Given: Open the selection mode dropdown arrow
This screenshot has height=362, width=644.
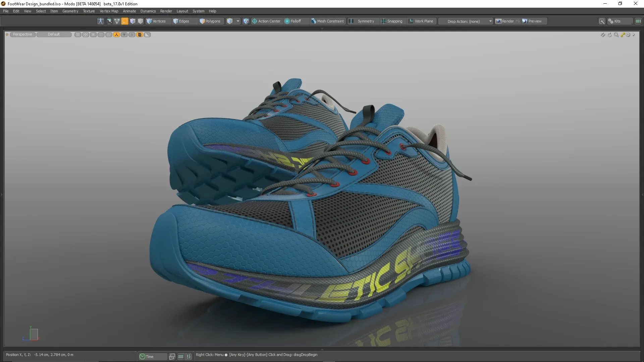Looking at the screenshot, I should [x=238, y=21].
